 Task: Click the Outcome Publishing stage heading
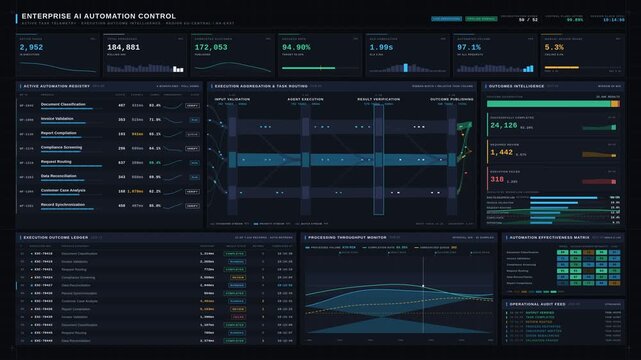click(452, 99)
